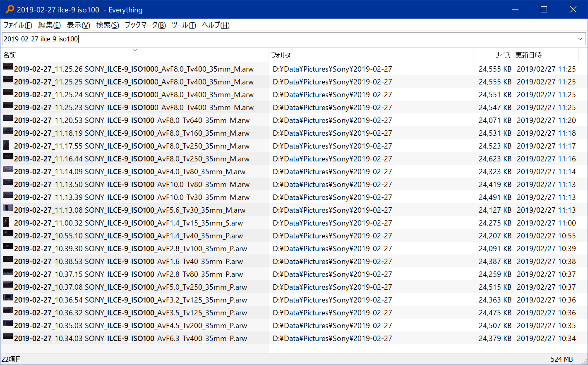
Task: Click thumbnail of 11.16.44 Tv250 file
Action: click(x=7, y=156)
